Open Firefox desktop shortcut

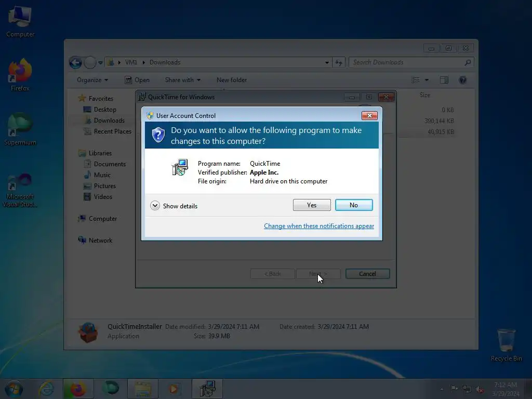coord(20,75)
